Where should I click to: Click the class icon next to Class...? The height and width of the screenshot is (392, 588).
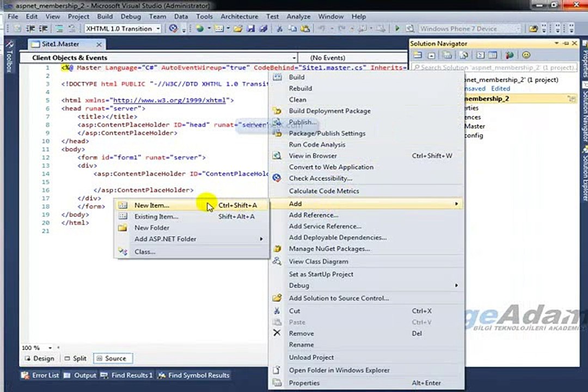122,252
